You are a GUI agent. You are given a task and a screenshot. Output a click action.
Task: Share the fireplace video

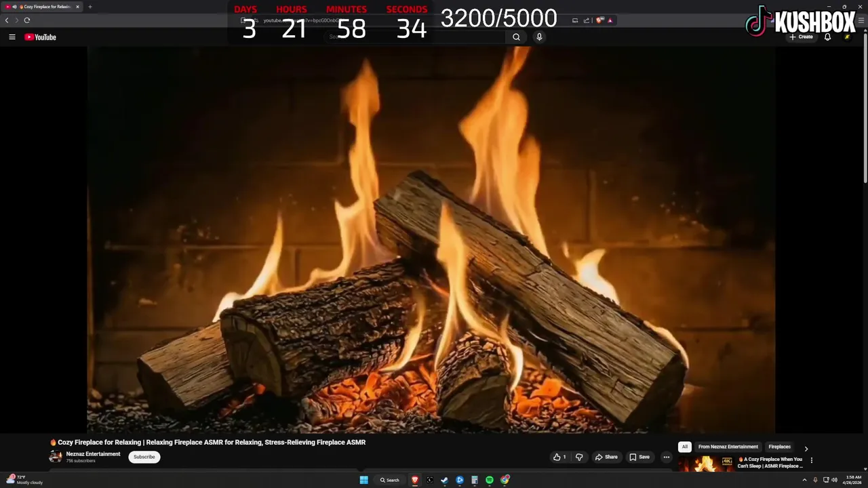pyautogui.click(x=606, y=457)
